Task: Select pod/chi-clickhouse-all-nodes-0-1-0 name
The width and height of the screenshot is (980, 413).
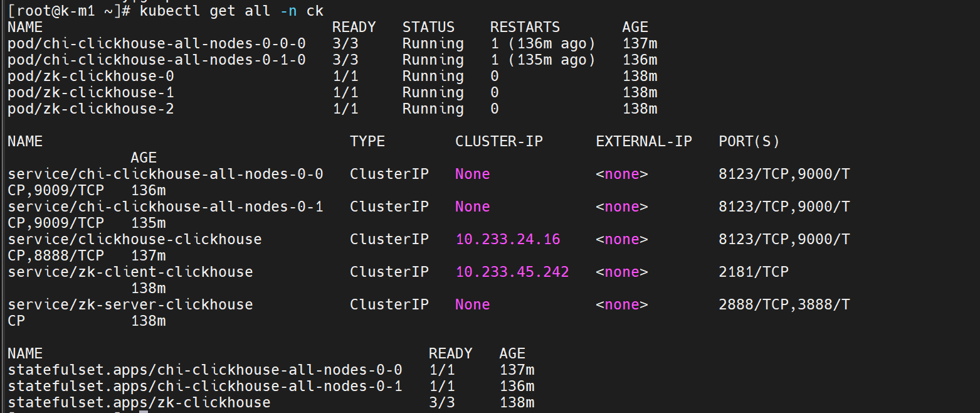Action: (x=157, y=60)
